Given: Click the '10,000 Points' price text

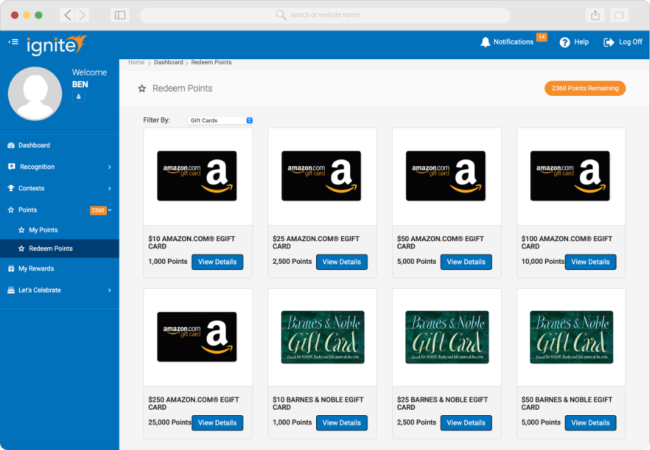Looking at the screenshot, I should pos(543,261).
